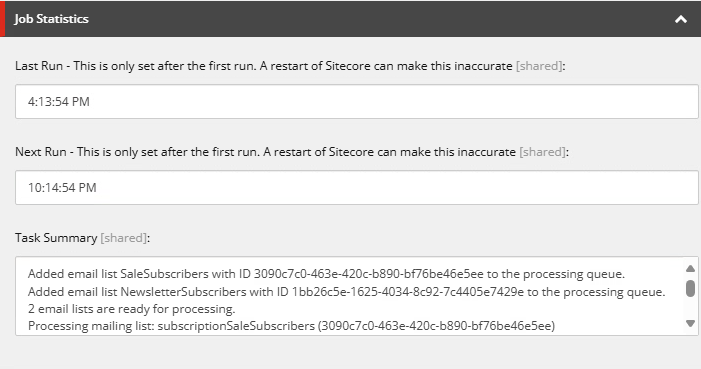Click the [shared] tag beside Task Summary

pos(123,238)
